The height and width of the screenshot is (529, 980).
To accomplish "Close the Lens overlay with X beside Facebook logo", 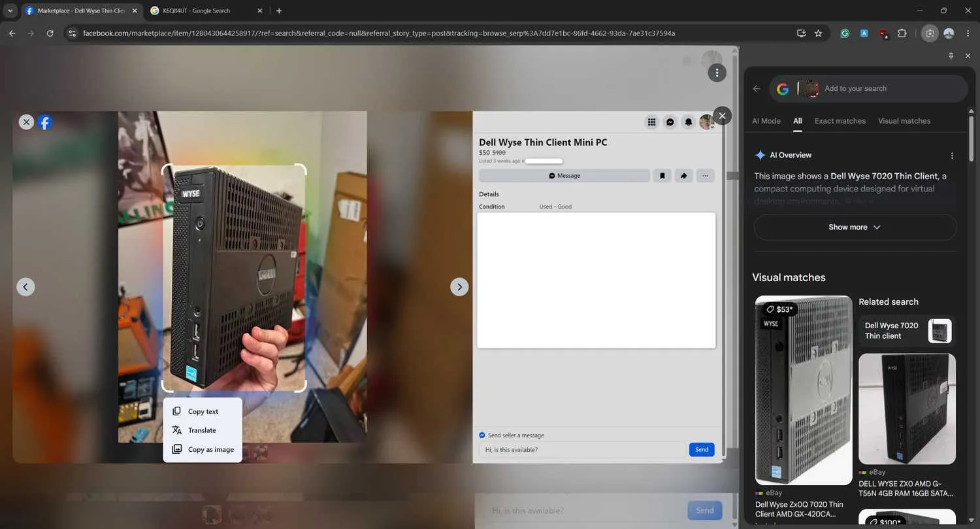I will [26, 122].
